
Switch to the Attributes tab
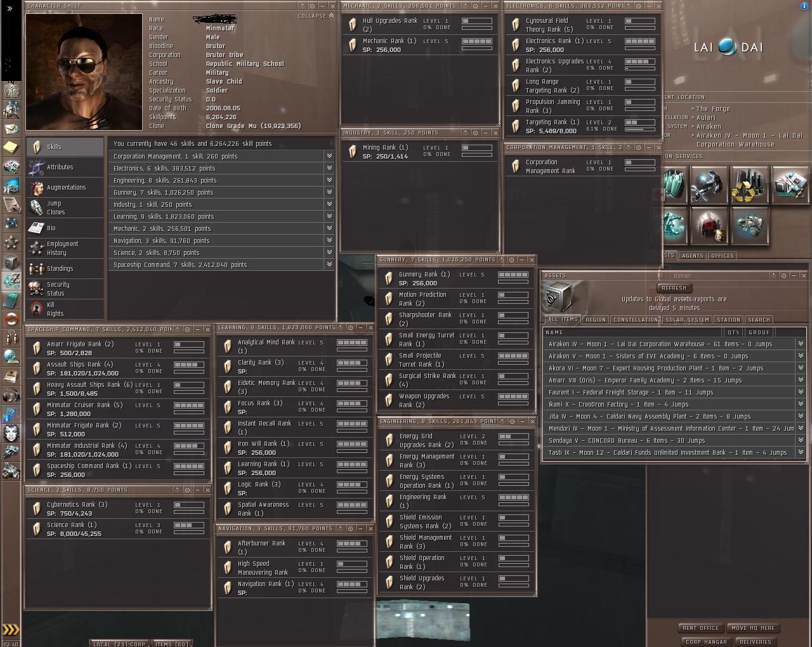pyautogui.click(x=65, y=167)
